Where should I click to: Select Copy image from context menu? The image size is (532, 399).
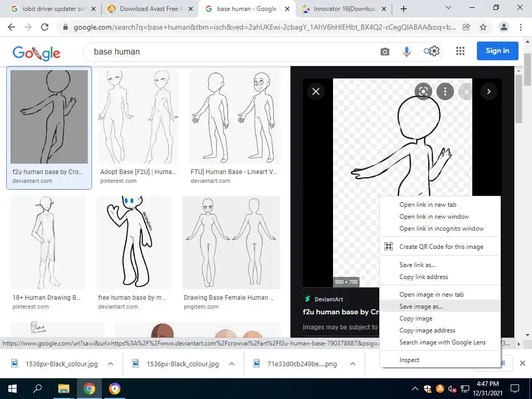(x=440, y=318)
